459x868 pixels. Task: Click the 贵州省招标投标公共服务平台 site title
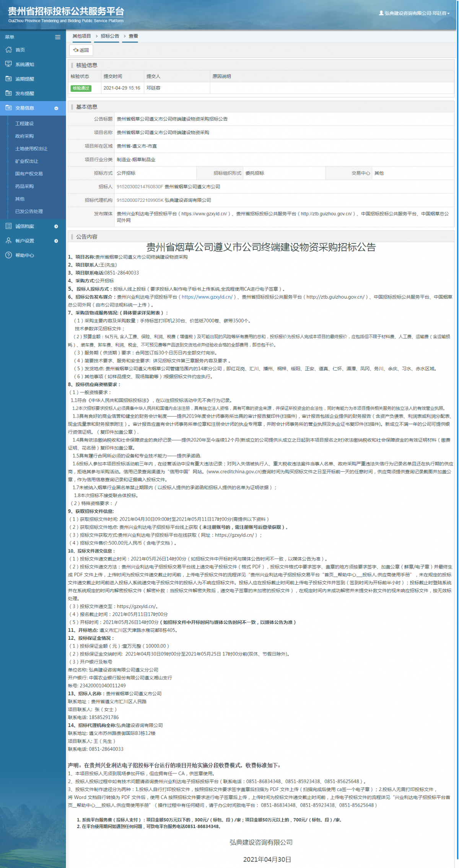[x=66, y=11]
